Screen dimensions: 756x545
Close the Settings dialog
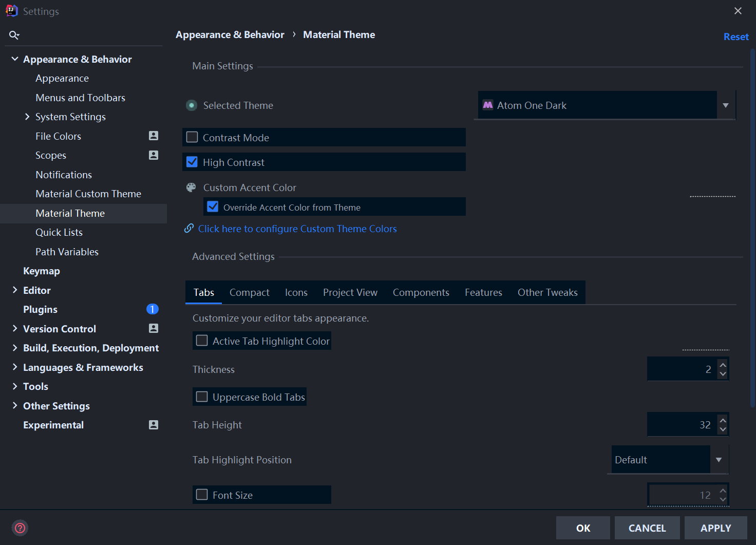[x=738, y=11]
